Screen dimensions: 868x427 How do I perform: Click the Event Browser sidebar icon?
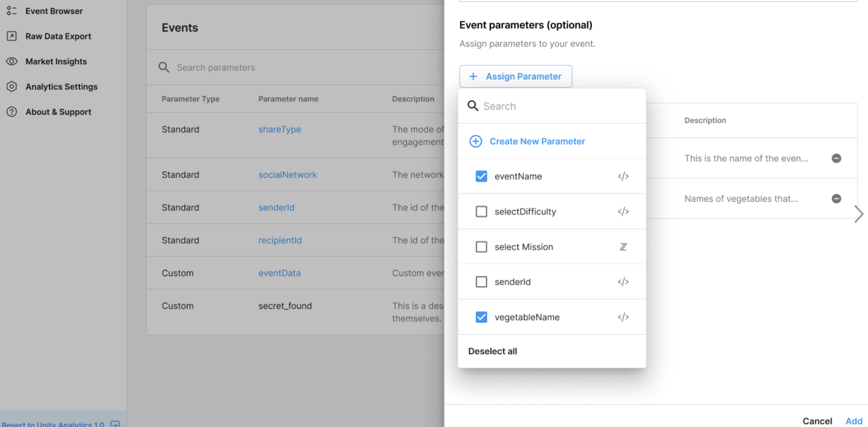coord(11,11)
